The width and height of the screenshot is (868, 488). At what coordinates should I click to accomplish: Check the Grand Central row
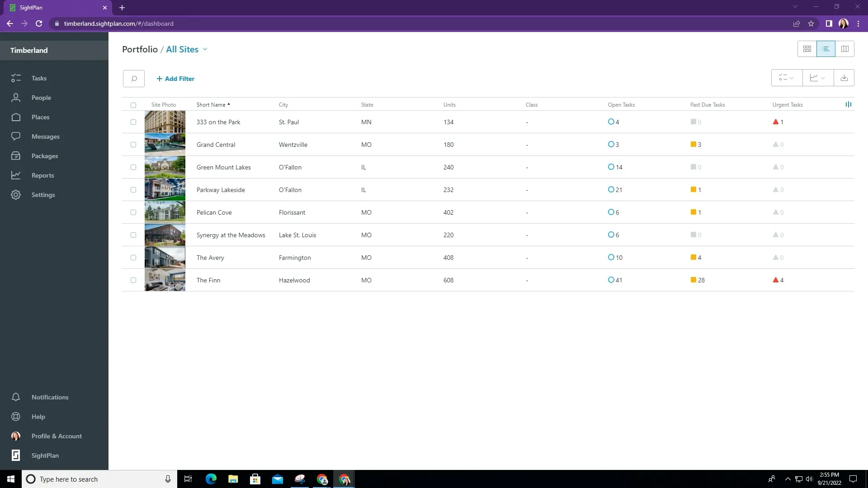click(133, 145)
